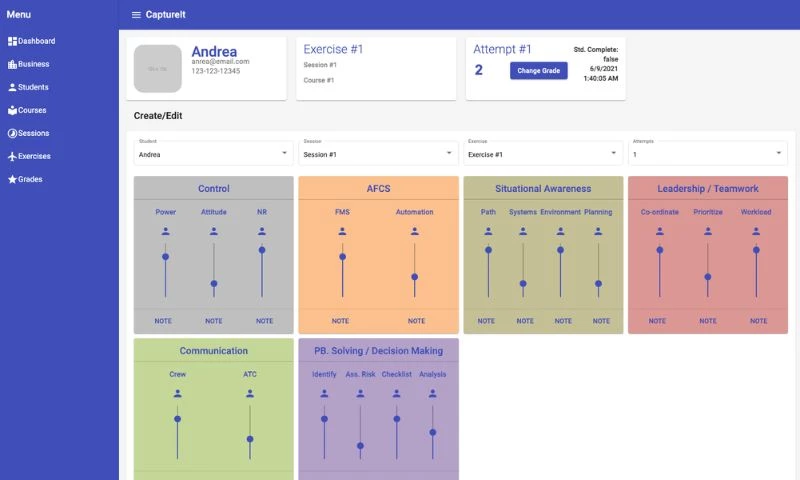
Task: Click NOTE under the Power slider
Action: (x=164, y=321)
